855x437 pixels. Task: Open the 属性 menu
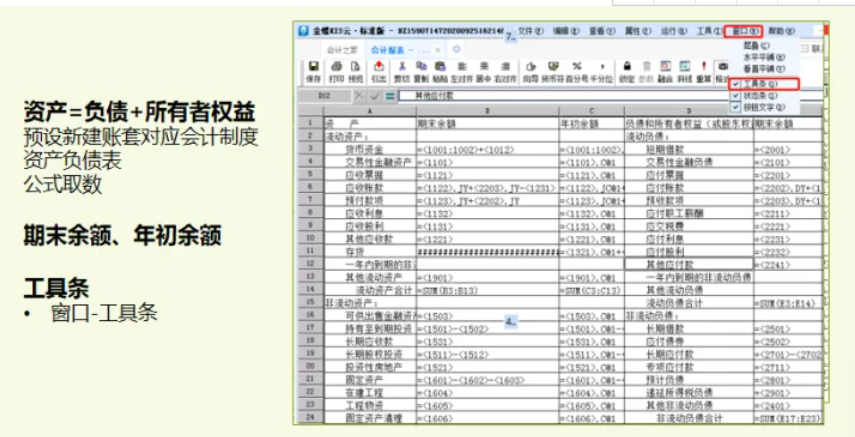pos(638,31)
